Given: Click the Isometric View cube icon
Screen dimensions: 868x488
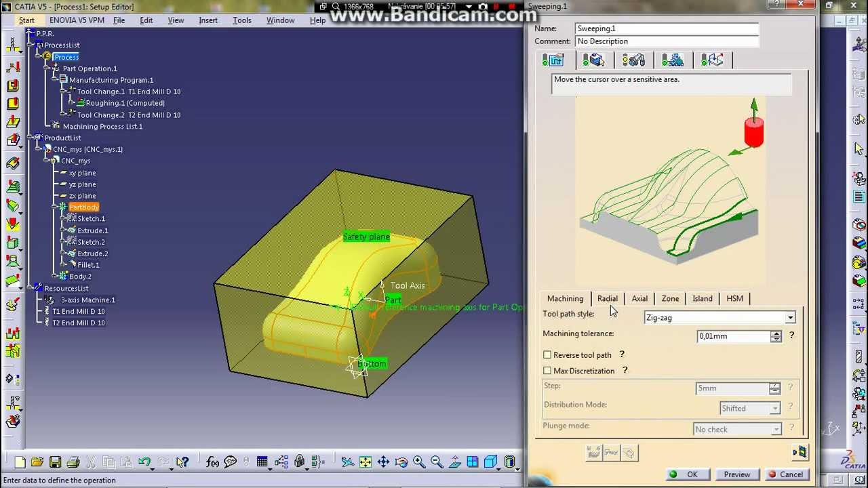Looking at the screenshot, I should coord(490,462).
